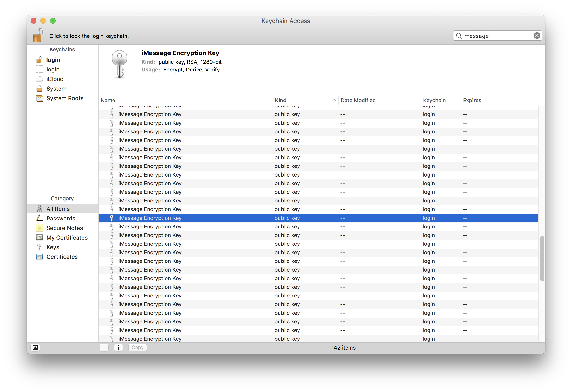Click the 'iMessage Encryption Key' title in preview pane
The width and height of the screenshot is (572, 392).
point(180,53)
